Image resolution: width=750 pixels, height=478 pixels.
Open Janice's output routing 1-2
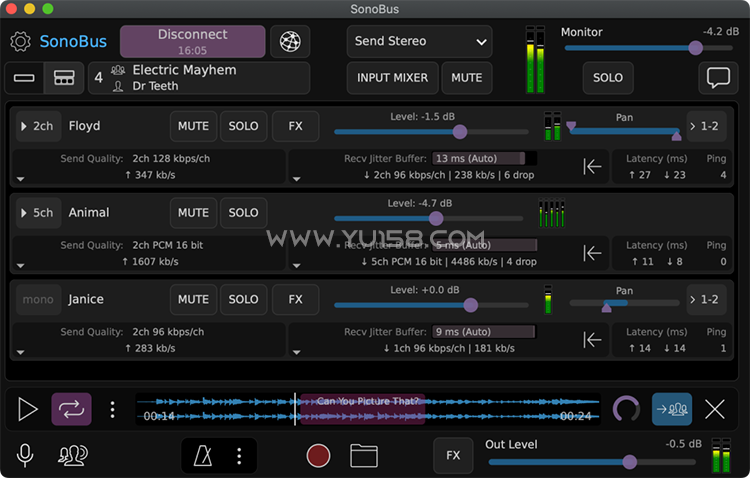pyautogui.click(x=706, y=300)
